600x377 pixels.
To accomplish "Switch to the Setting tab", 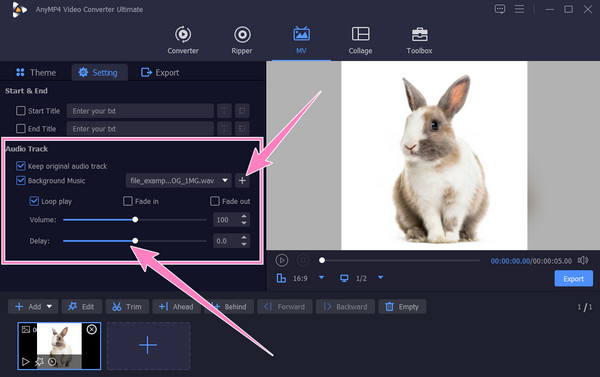I will coord(98,72).
